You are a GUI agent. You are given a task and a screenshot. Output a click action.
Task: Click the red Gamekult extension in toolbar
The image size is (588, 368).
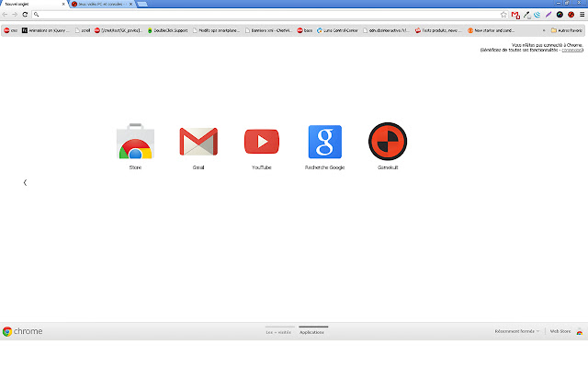tap(571, 15)
